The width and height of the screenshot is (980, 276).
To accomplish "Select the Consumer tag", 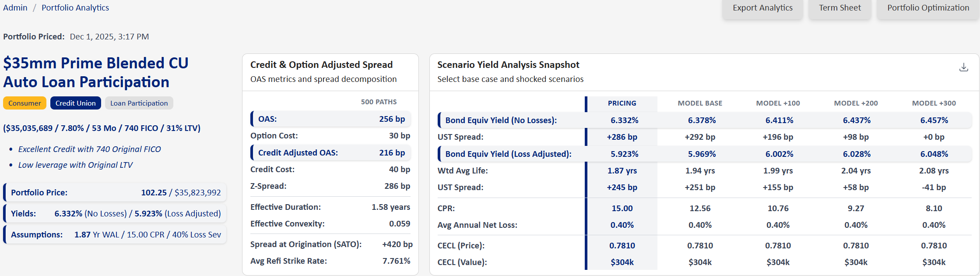I will pyautogui.click(x=25, y=103).
